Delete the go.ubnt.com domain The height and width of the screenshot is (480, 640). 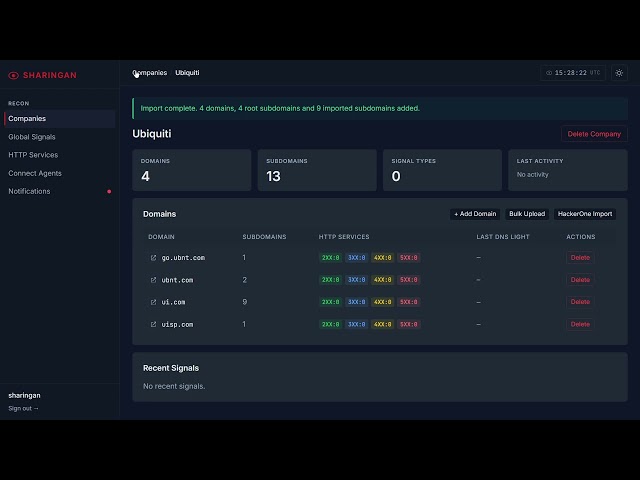pos(580,258)
